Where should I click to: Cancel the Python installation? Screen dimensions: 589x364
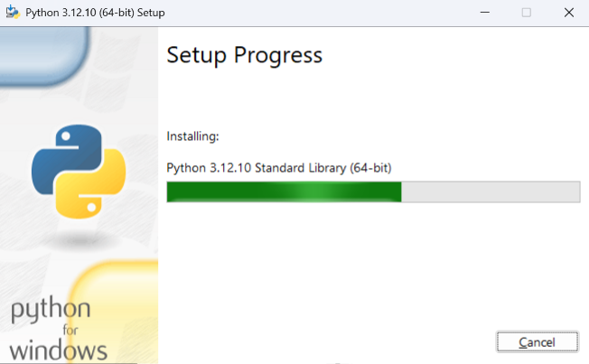(538, 341)
